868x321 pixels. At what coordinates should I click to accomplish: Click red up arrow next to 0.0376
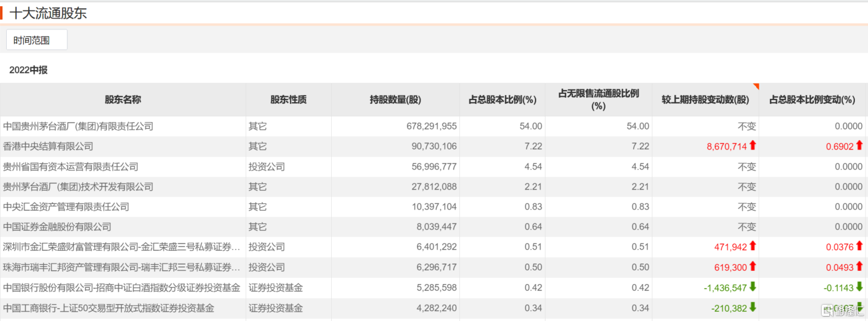[x=859, y=247]
